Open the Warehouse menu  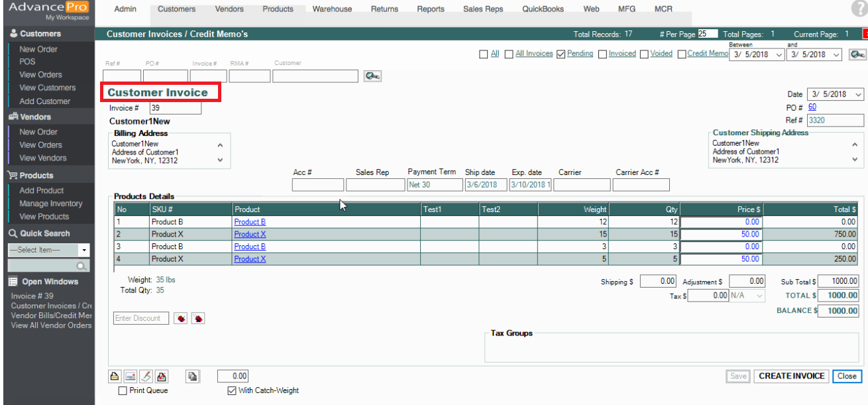[332, 9]
